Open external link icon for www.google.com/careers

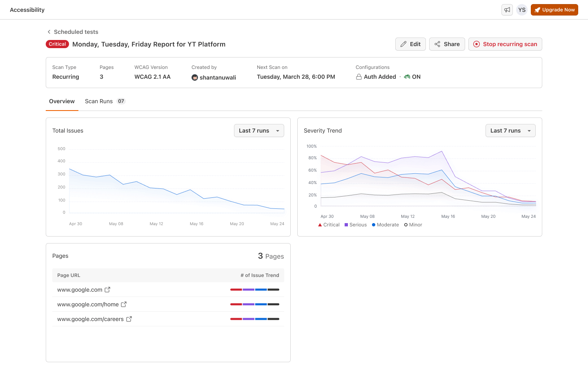(x=129, y=319)
